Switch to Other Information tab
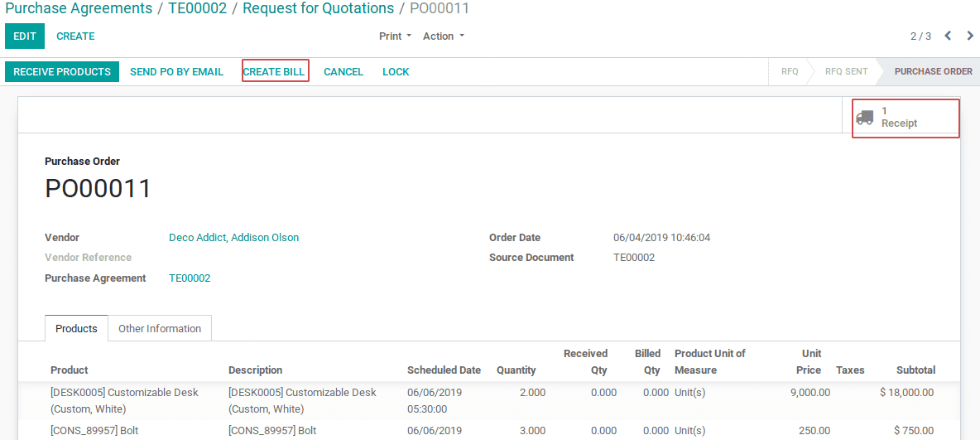 point(160,329)
